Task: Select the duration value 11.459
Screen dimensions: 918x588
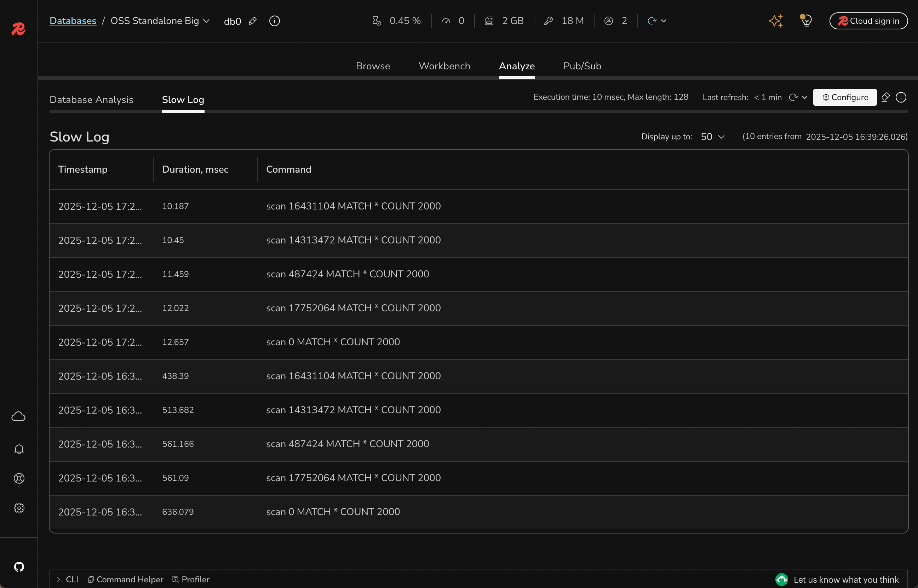Action: (175, 274)
